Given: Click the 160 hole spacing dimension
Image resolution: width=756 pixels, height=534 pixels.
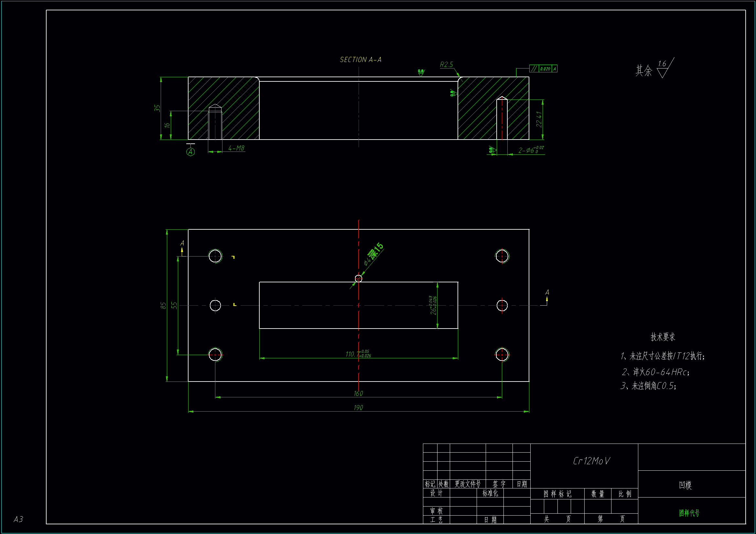Looking at the screenshot, I should pos(358,393).
